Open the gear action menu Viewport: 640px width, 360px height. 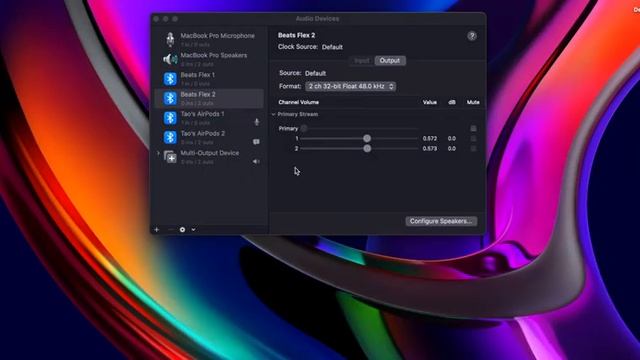182,229
